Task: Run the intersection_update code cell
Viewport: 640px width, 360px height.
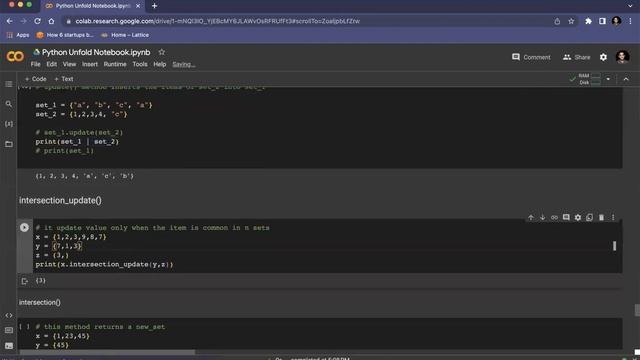Action: tap(24, 227)
